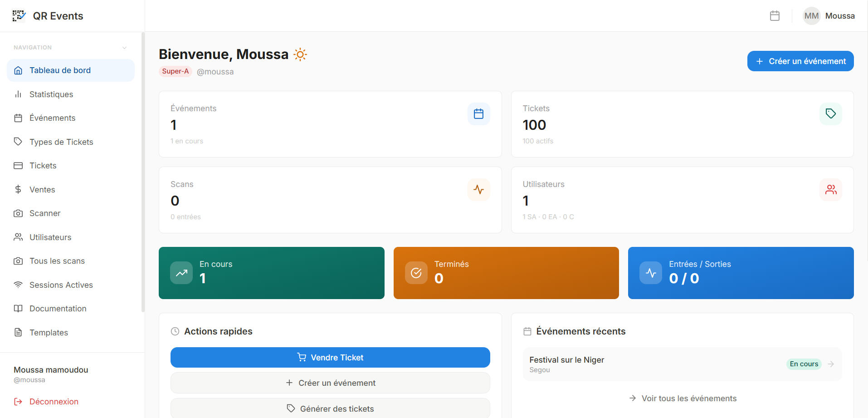Image resolution: width=868 pixels, height=418 pixels.
Task: Click the MM user avatar
Action: pos(811,16)
